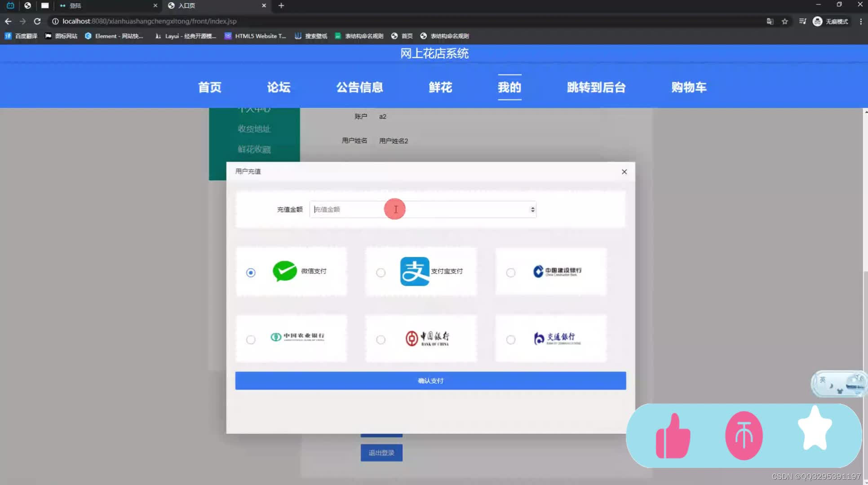Viewport: 868px width, 485px height.
Task: Open the 购物车 navigation item
Action: (x=689, y=87)
